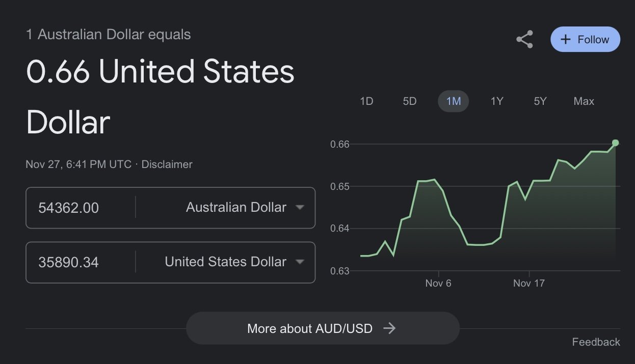The image size is (635, 364).
Task: Click the 54362.00 amount field
Action: tap(81, 208)
